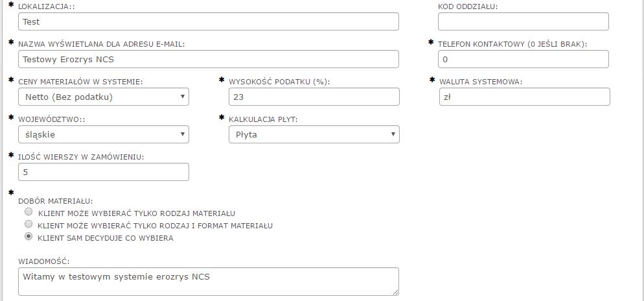Click the Lokalizacja field containing 'Test'
Screen dimensions: 644x301
click(x=209, y=21)
